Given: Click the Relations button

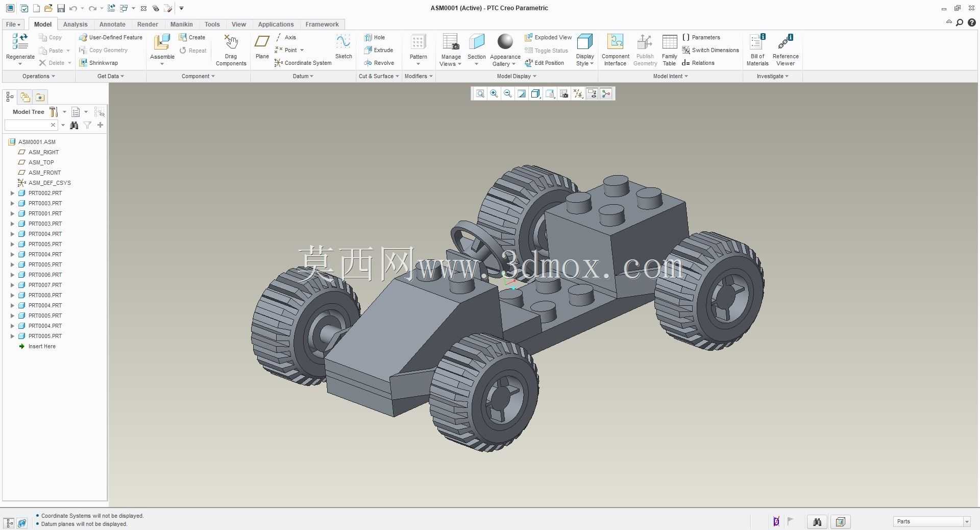Looking at the screenshot, I should click(698, 63).
